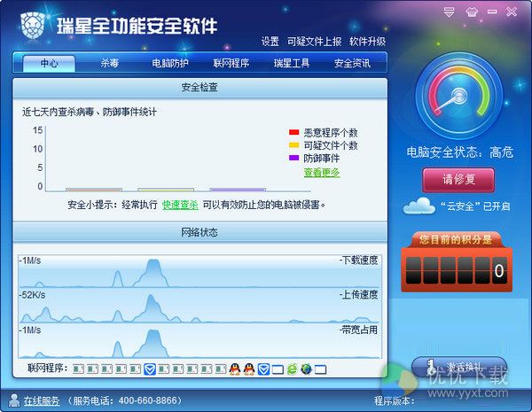Click the 安全小提示：经常执行 tip text

click(x=113, y=205)
